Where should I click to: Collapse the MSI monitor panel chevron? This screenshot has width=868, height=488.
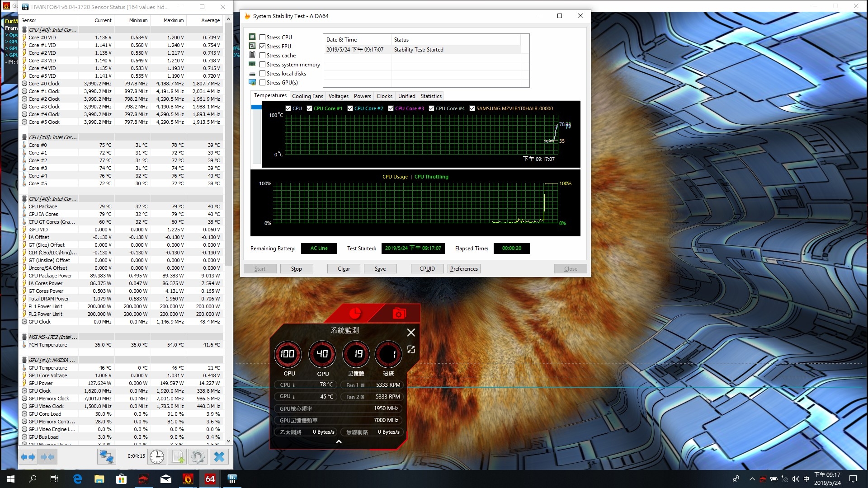pos(339,441)
